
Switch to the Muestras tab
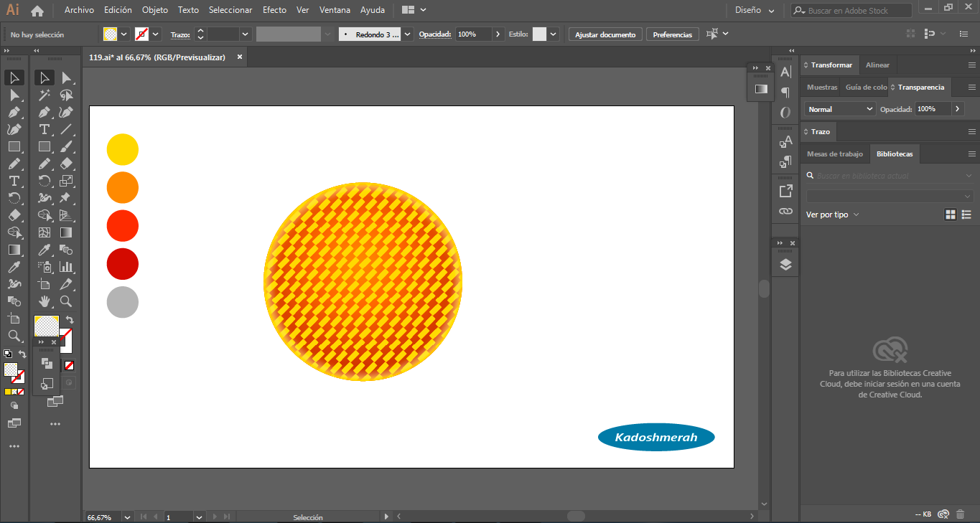822,88
